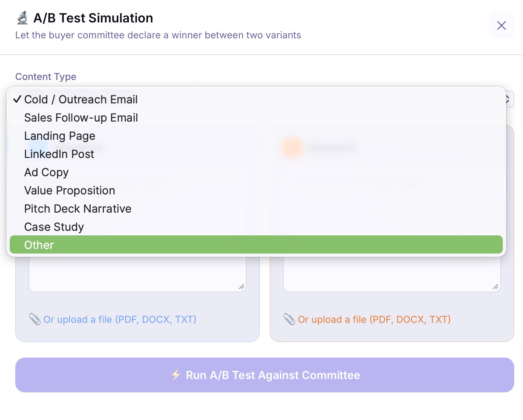The width and height of the screenshot is (523, 420).
Task: Click the upload a file link for Variant A
Action: tap(120, 320)
